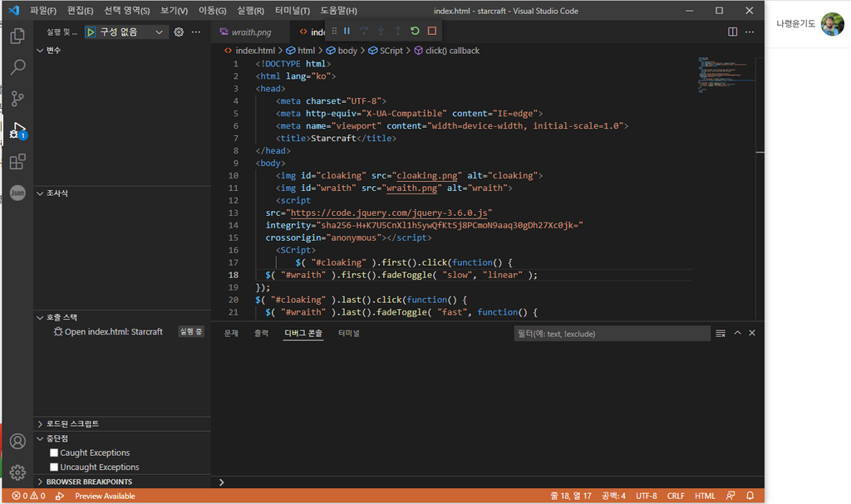Open the Run and Debug view
Screen dimensions: 851x504
click(x=17, y=130)
